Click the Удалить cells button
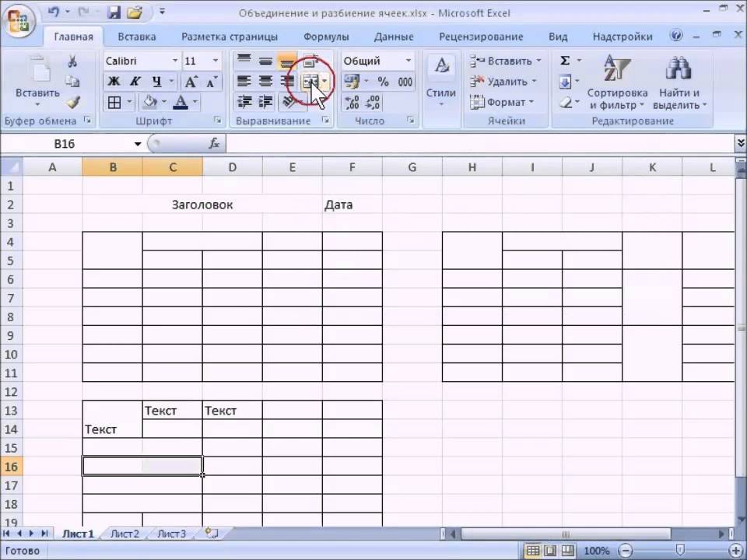The width and height of the screenshot is (747, 560). click(504, 82)
